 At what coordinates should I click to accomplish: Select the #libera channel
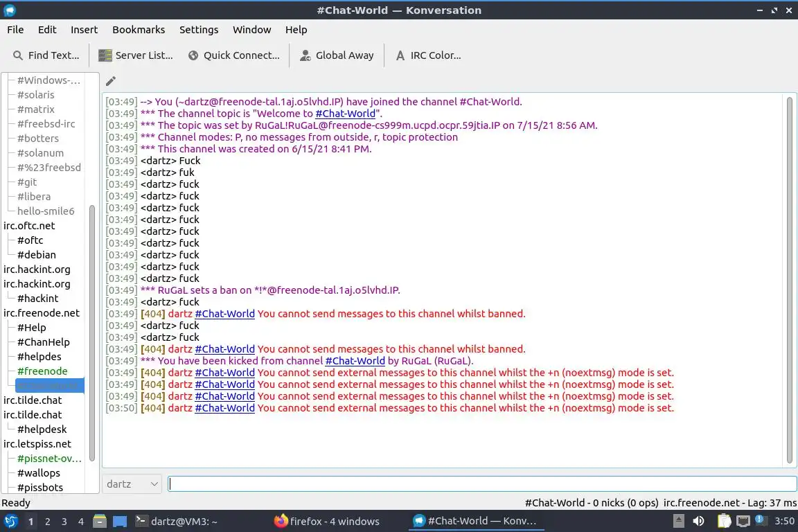coord(33,197)
